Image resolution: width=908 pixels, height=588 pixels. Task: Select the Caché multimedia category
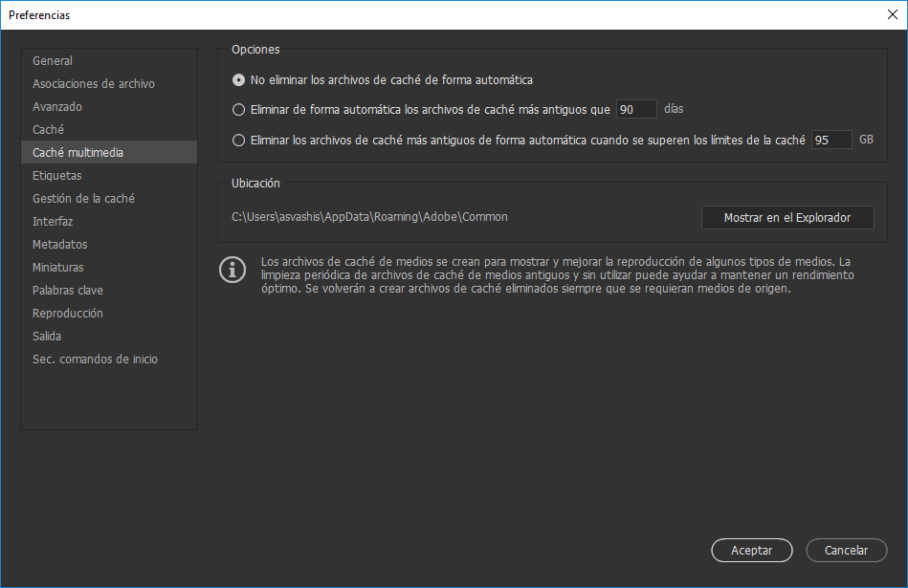coord(79,152)
